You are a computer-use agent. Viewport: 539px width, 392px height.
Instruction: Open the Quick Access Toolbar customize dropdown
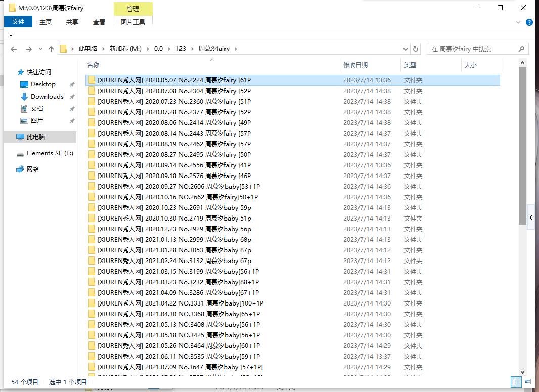11,35
